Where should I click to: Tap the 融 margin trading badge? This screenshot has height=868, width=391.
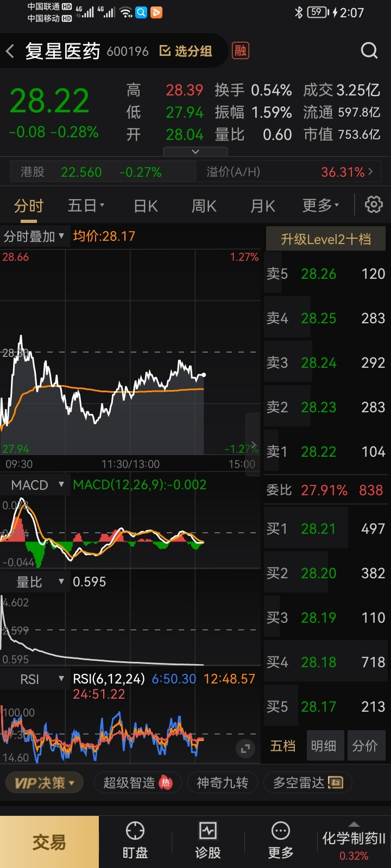click(x=241, y=50)
